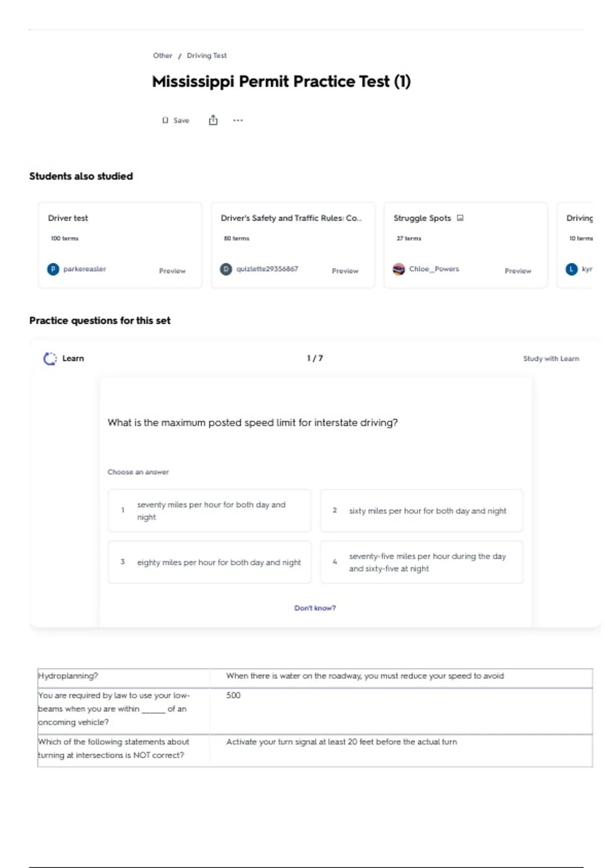This screenshot has width=613, height=868.
Task: Click the Don't know? link
Action: tap(315, 608)
